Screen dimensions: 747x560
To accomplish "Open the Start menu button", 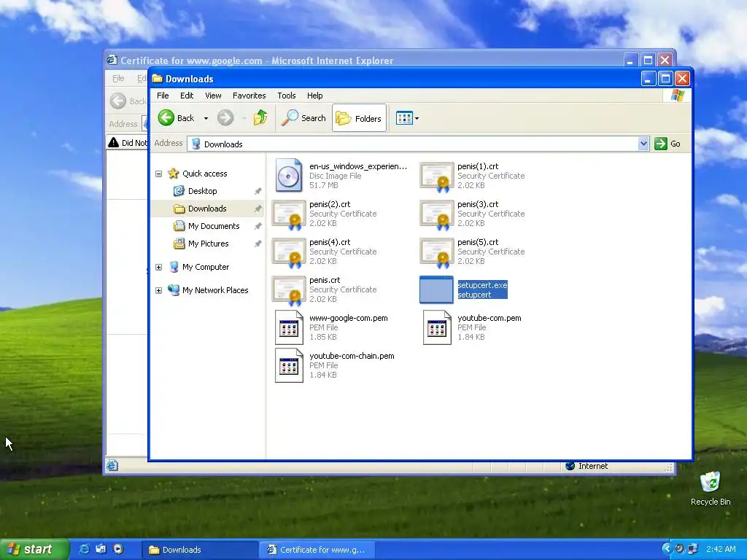I will point(34,550).
